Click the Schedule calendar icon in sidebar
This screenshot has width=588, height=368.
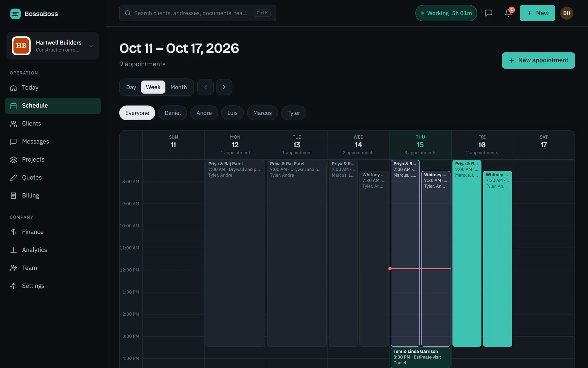pos(13,106)
